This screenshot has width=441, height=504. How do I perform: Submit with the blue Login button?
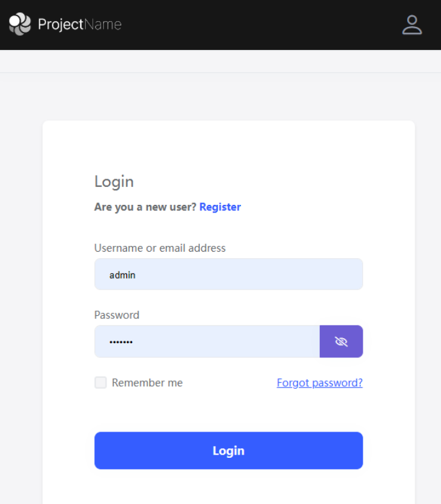(229, 451)
